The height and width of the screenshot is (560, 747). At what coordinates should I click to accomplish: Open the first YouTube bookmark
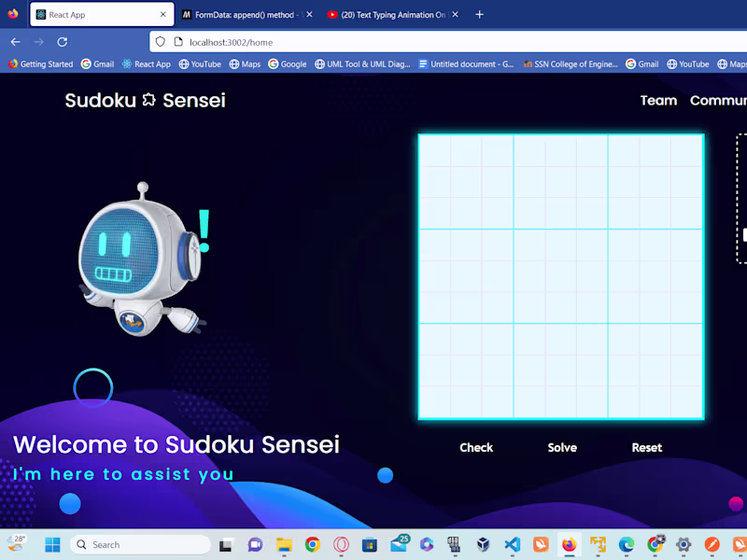pyautogui.click(x=200, y=63)
